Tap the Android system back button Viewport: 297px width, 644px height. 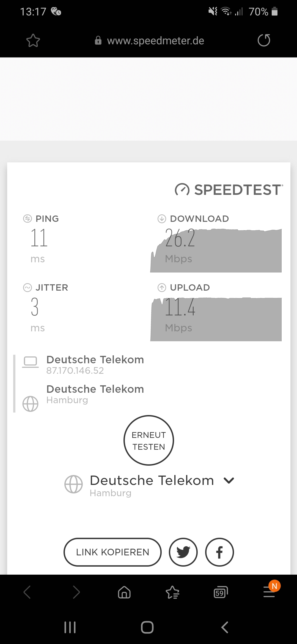225,627
